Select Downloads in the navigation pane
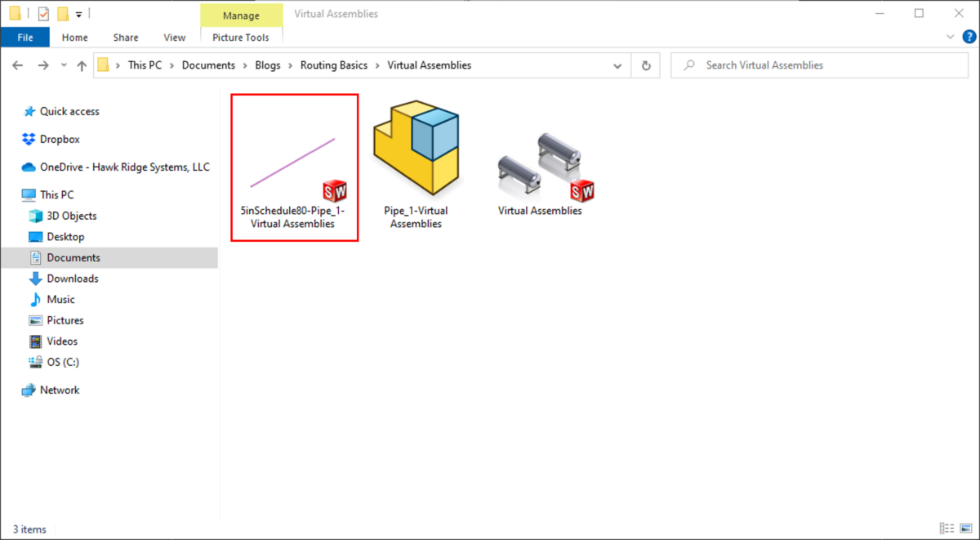980x540 pixels. (73, 278)
